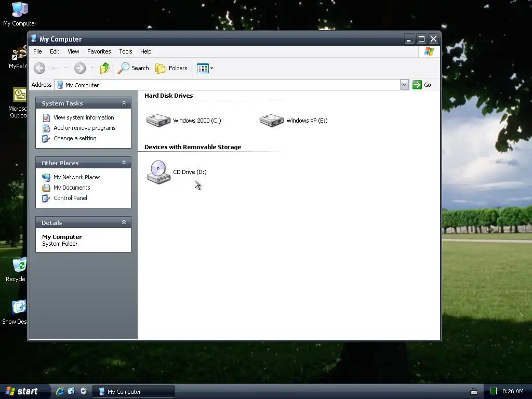532x399 pixels.
Task: Collapse the Details panel
Action: pyautogui.click(x=124, y=222)
